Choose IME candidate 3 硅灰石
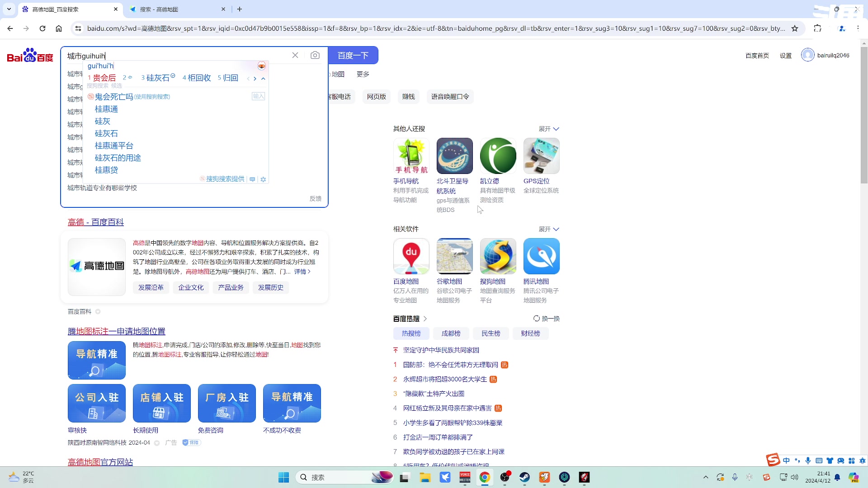 158,78
